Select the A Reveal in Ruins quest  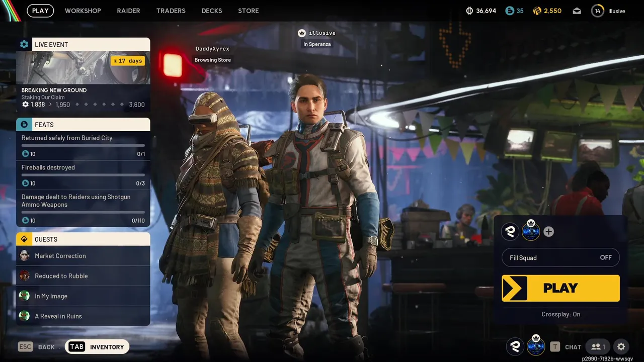pos(83,316)
